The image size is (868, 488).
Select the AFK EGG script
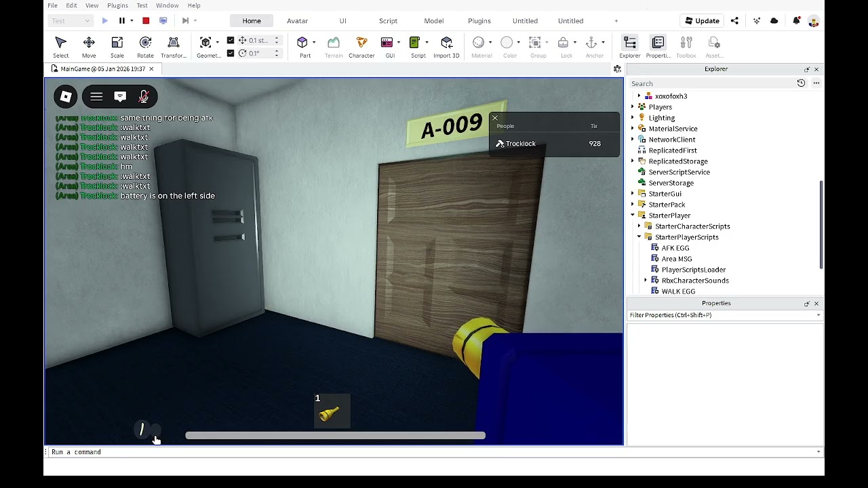click(675, 248)
